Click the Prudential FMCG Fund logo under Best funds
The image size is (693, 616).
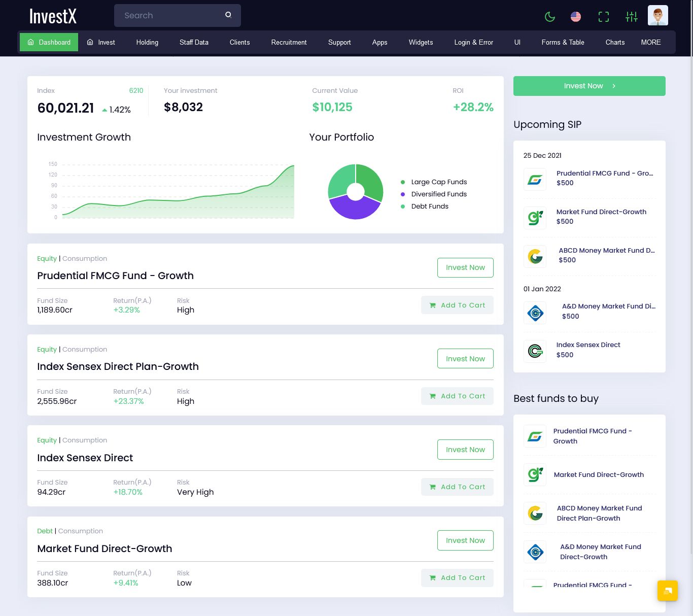click(535, 436)
